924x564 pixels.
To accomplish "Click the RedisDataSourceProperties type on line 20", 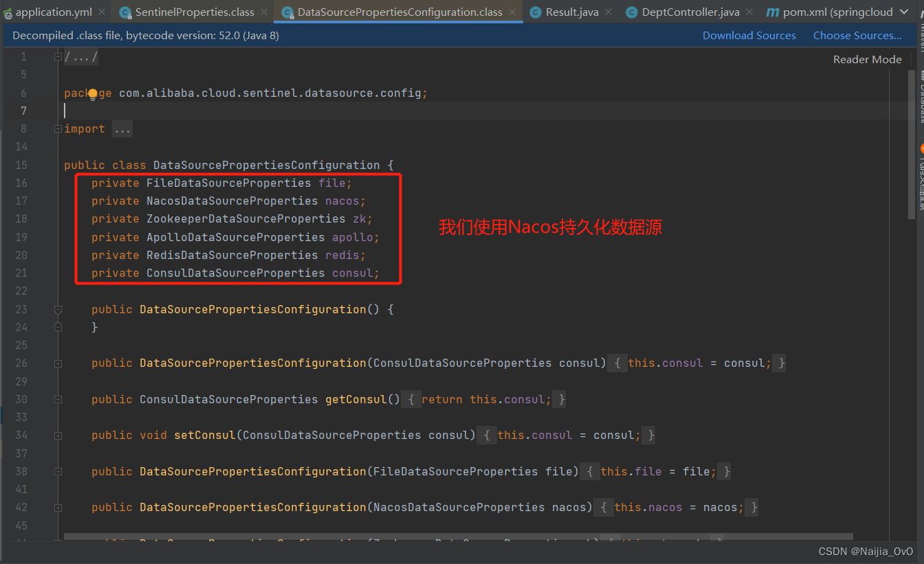I will 232,256.
